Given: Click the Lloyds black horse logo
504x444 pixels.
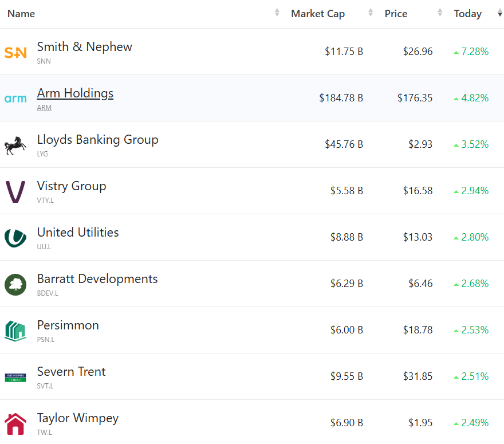Looking at the screenshot, I should coord(15,146).
